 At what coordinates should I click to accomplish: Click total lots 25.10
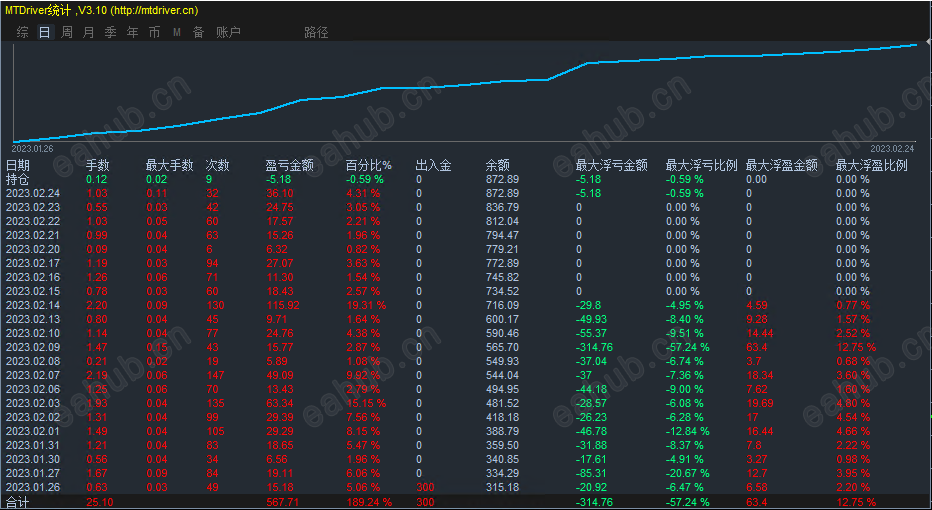[x=100, y=502]
